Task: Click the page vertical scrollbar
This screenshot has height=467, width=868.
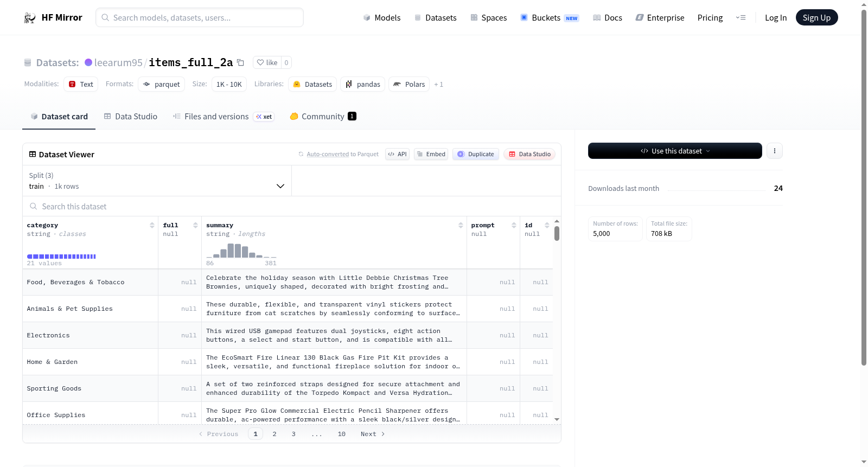Action: pyautogui.click(x=864, y=188)
